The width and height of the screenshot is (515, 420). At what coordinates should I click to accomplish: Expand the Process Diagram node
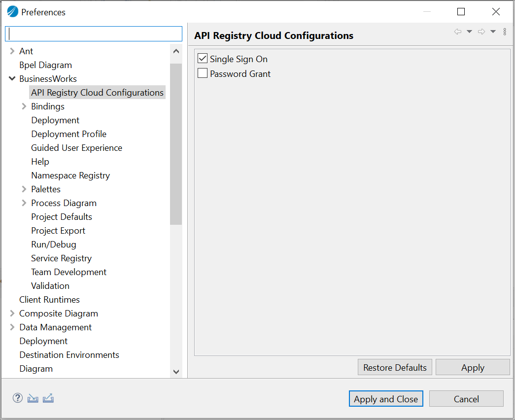coord(24,203)
